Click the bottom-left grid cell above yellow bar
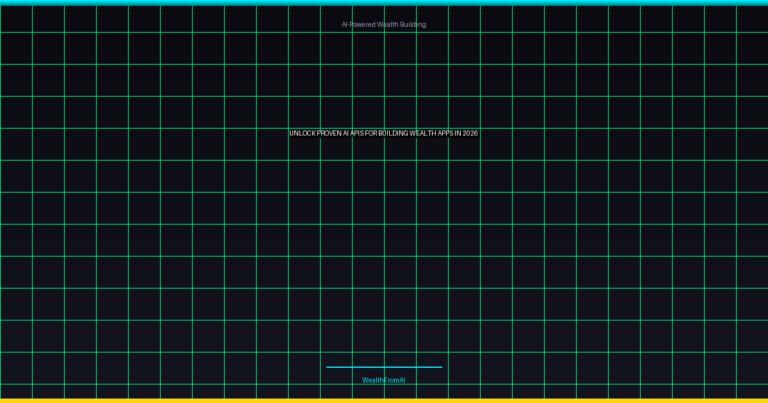Viewport: 768px width, 403px height. pos(16,391)
